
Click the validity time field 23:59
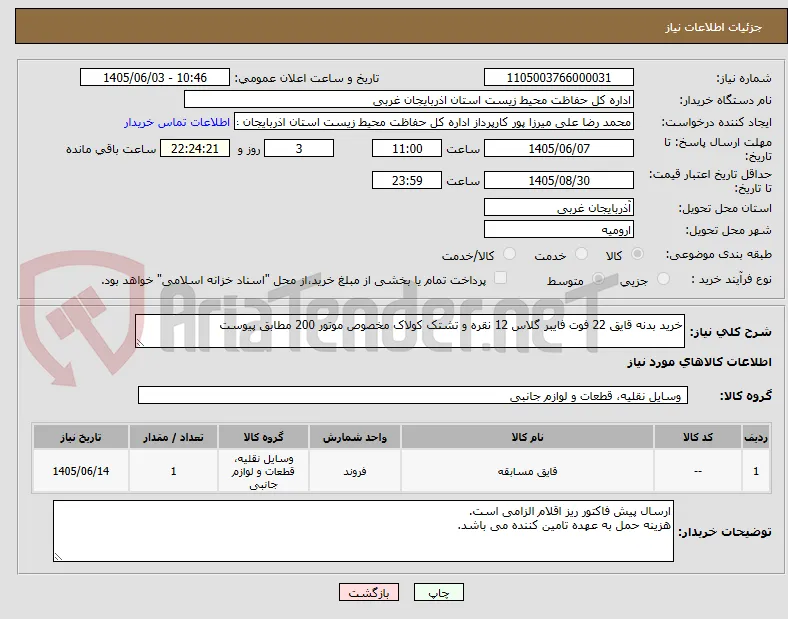[x=407, y=180]
